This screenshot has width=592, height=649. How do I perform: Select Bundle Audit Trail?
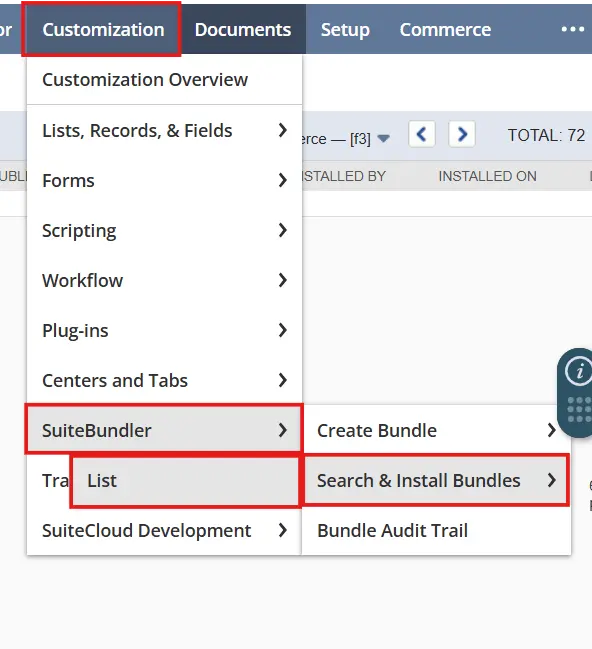coord(436,531)
